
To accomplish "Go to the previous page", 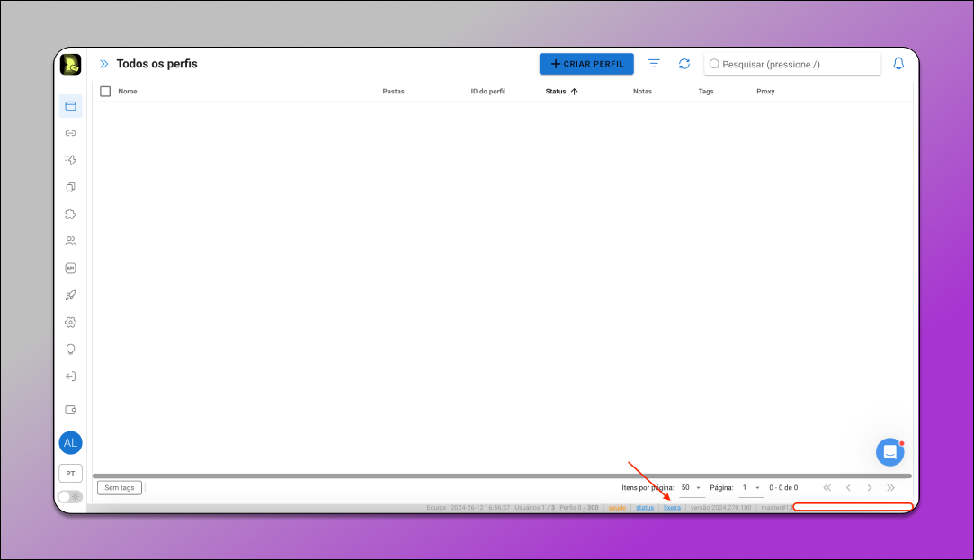I will 848,488.
